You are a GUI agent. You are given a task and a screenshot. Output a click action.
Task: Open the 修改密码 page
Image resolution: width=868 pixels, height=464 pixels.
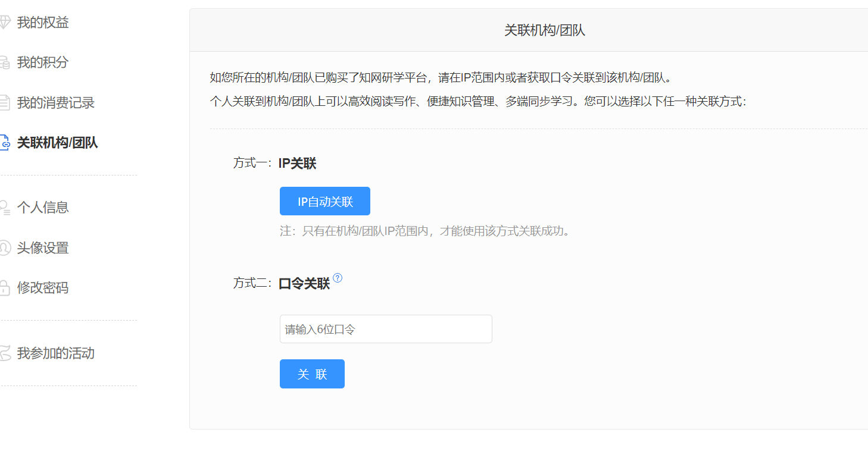click(43, 288)
